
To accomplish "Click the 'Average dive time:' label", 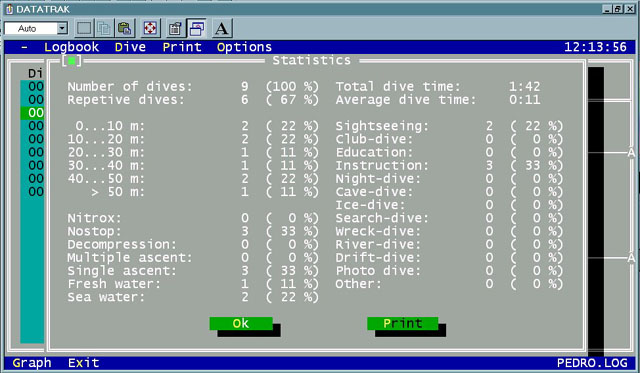I will point(406,100).
